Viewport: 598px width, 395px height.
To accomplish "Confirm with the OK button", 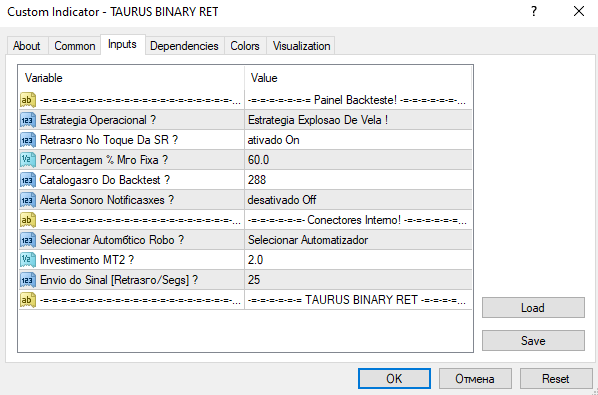I will pyautogui.click(x=394, y=379).
